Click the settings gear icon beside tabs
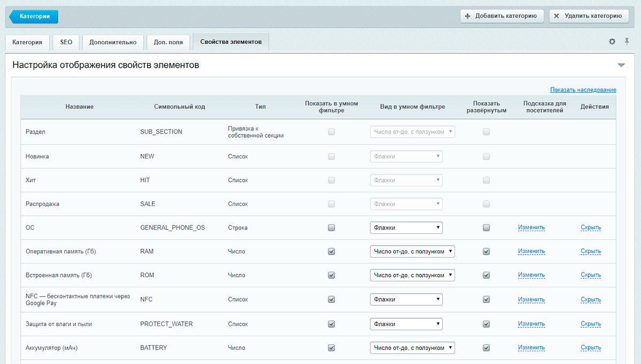Screen dimensions: 641x364 (x=612, y=42)
